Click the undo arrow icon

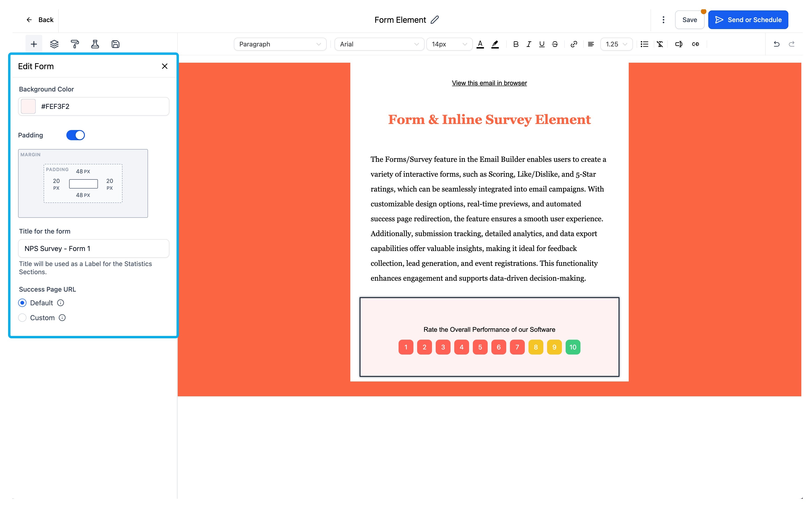(x=776, y=44)
